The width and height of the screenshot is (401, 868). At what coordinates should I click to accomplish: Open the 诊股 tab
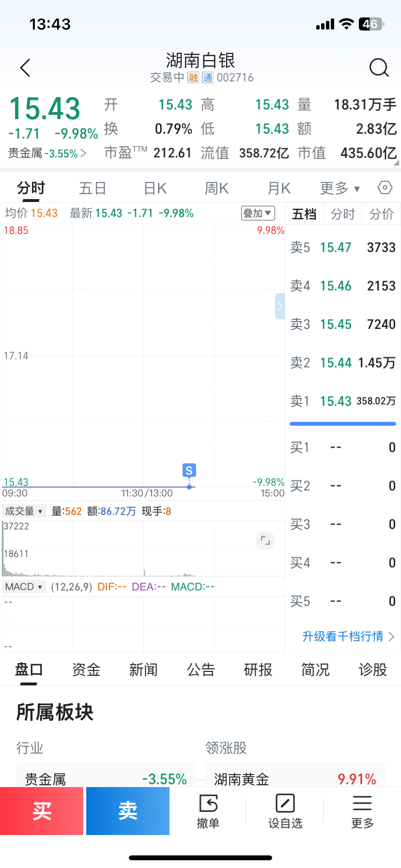373,670
